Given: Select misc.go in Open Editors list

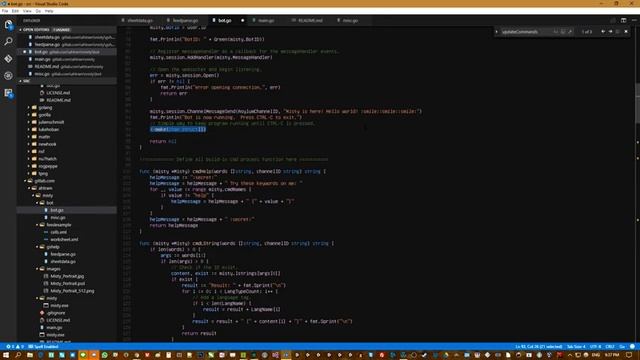Looking at the screenshot, I should (67, 74).
